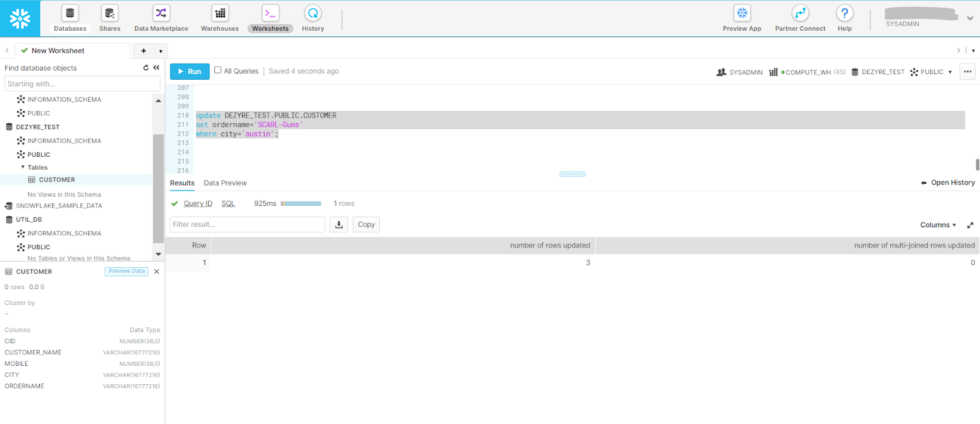This screenshot has width=980, height=424.
Task: Click the editor vertical scrollbar
Action: point(978,165)
